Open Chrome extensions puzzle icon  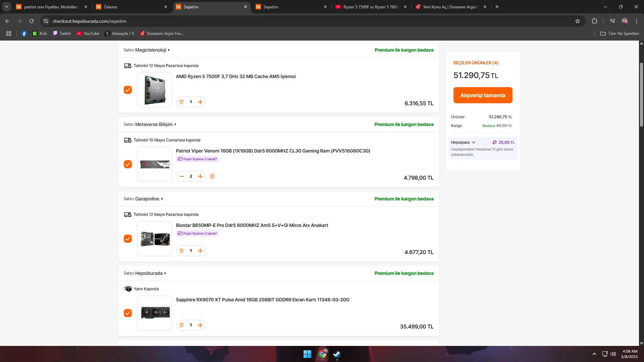(x=594, y=21)
